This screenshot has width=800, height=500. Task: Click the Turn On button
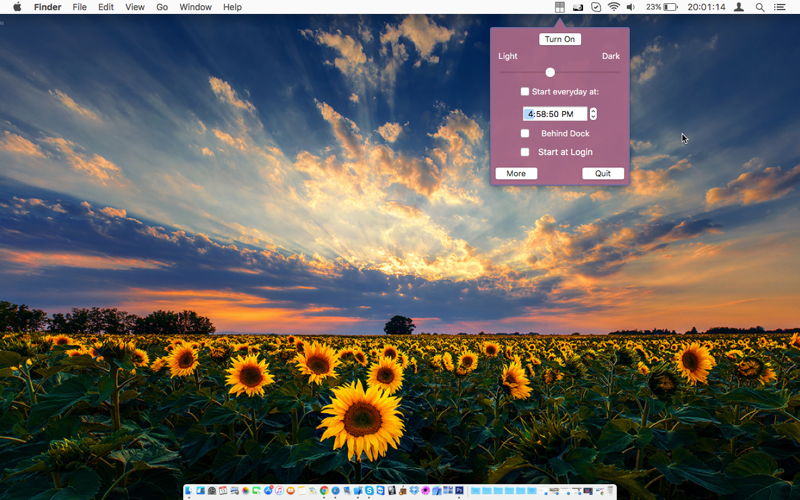pyautogui.click(x=560, y=39)
